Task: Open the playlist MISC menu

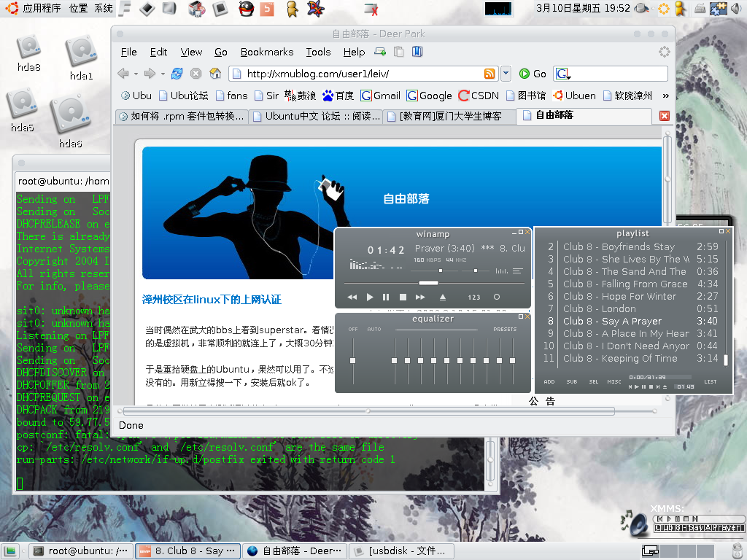Action: [614, 381]
